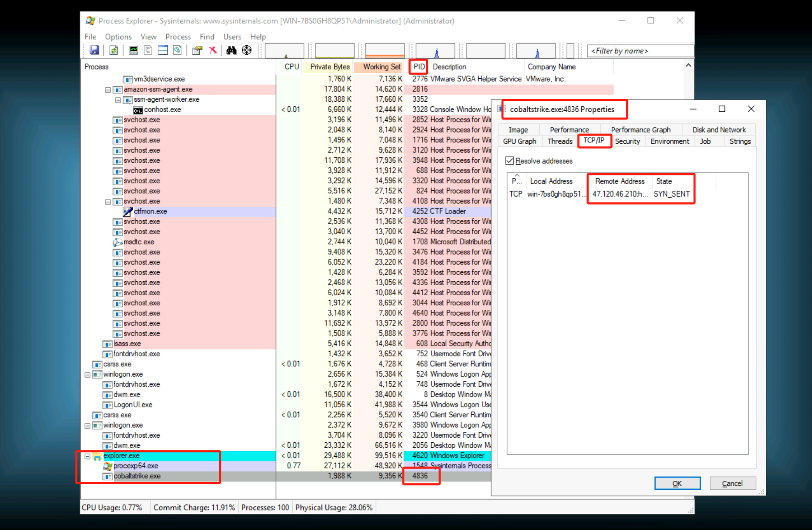The image size is (812, 530).
Task: Switch to the Security tab
Action: click(x=628, y=142)
